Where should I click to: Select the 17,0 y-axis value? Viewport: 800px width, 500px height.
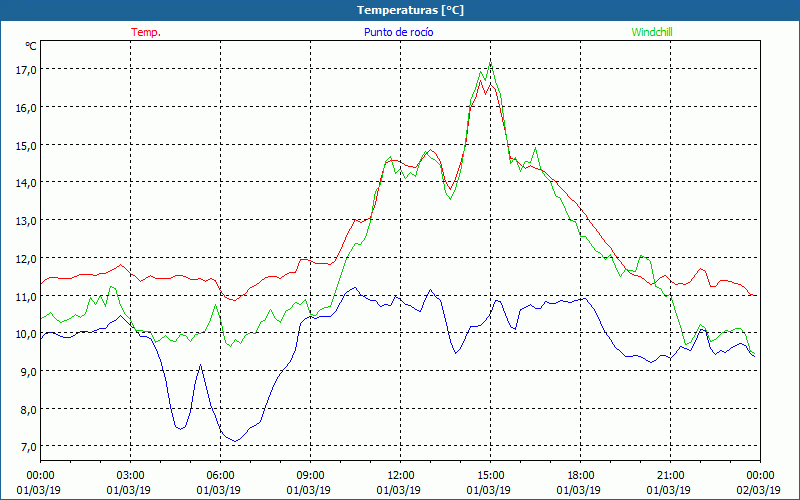point(26,70)
